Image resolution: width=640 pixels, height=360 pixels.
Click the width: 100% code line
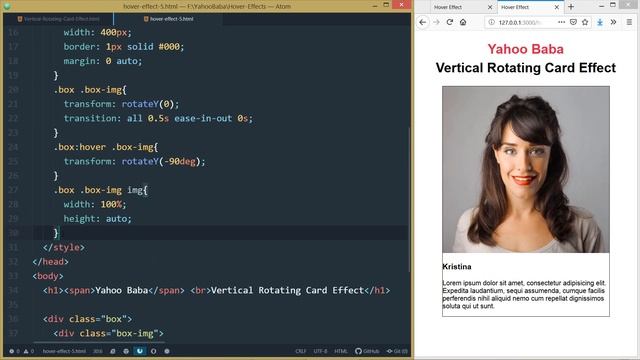point(95,204)
